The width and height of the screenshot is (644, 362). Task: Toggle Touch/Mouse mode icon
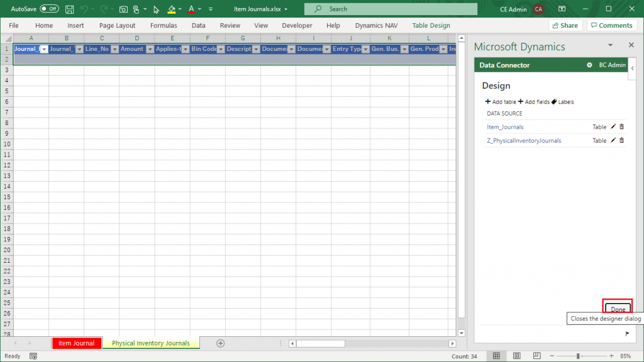(x=136, y=9)
